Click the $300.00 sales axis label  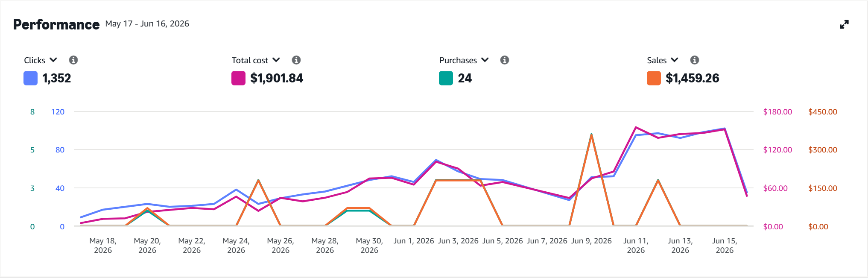(823, 150)
